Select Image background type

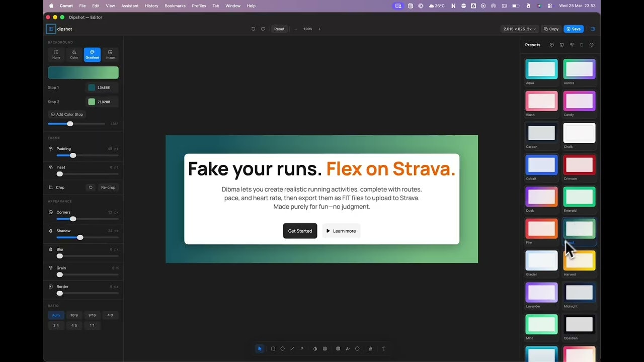(x=110, y=54)
